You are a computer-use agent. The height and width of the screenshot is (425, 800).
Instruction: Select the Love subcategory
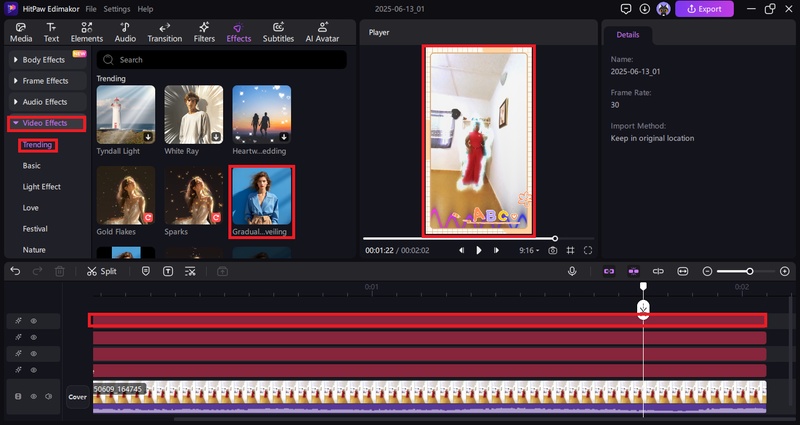(31, 208)
